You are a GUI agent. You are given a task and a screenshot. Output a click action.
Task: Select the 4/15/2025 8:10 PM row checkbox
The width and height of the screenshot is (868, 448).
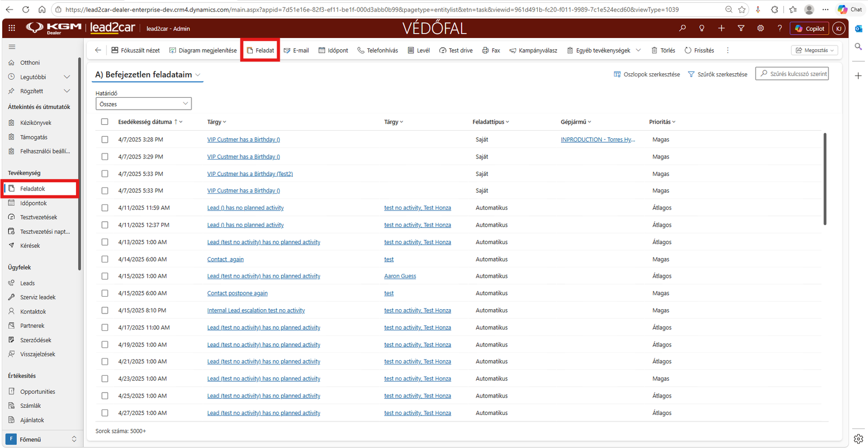105,310
